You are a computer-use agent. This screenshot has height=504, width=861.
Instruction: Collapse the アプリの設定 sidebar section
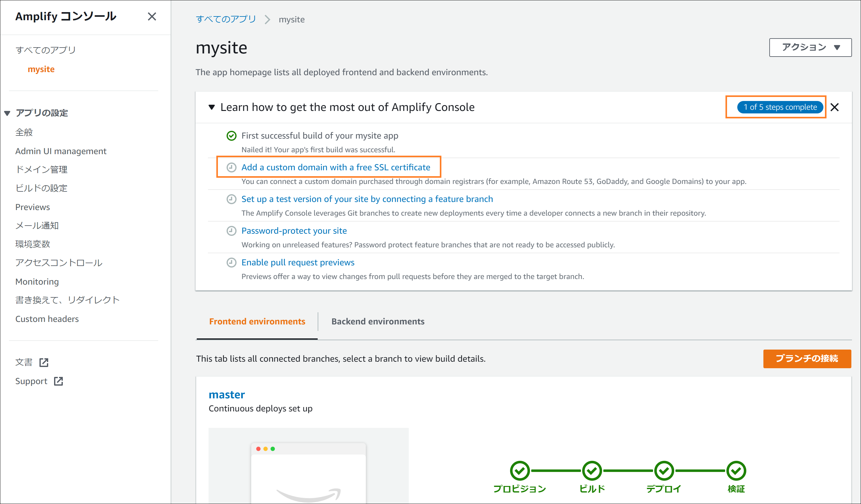(7, 113)
